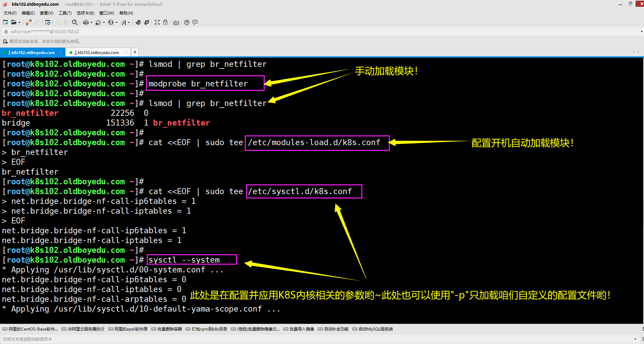Open Xshell help

click(x=187, y=22)
